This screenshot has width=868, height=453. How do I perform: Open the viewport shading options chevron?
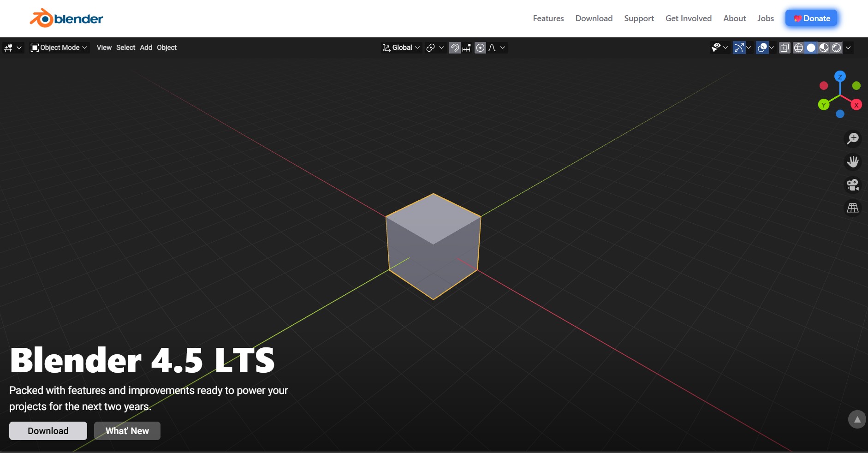pos(848,48)
